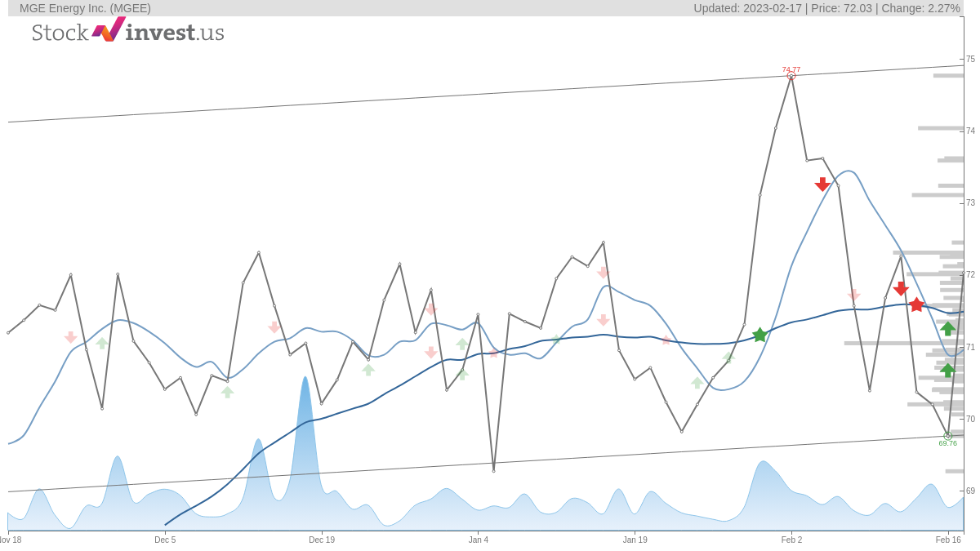Click the 75 price axis label
The height and width of the screenshot is (551, 980).
970,59
